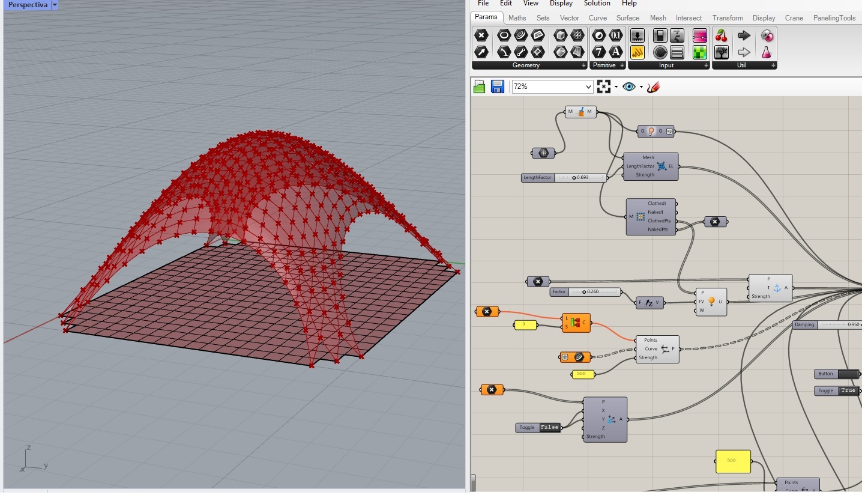This screenshot has width=868, height=501.
Task: Expand the Geometry panel group
Action: pos(583,65)
